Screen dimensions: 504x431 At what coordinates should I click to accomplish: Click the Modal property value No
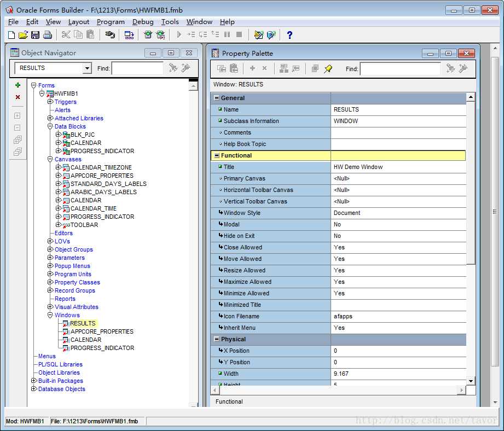(x=337, y=224)
